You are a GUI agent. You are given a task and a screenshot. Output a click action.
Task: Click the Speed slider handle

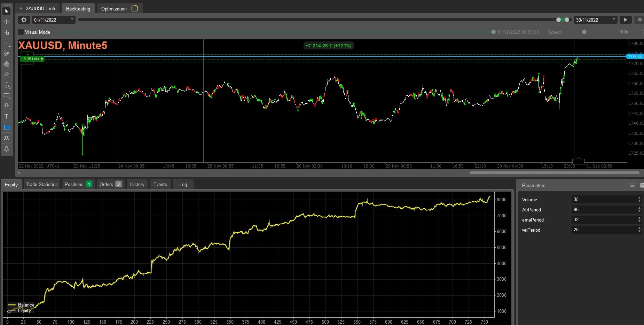click(584, 32)
